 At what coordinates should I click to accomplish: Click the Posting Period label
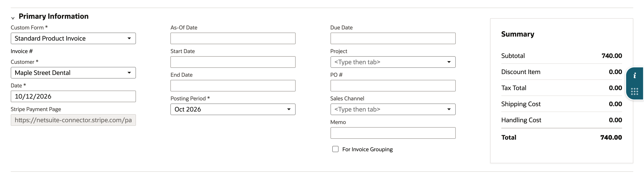(x=190, y=98)
